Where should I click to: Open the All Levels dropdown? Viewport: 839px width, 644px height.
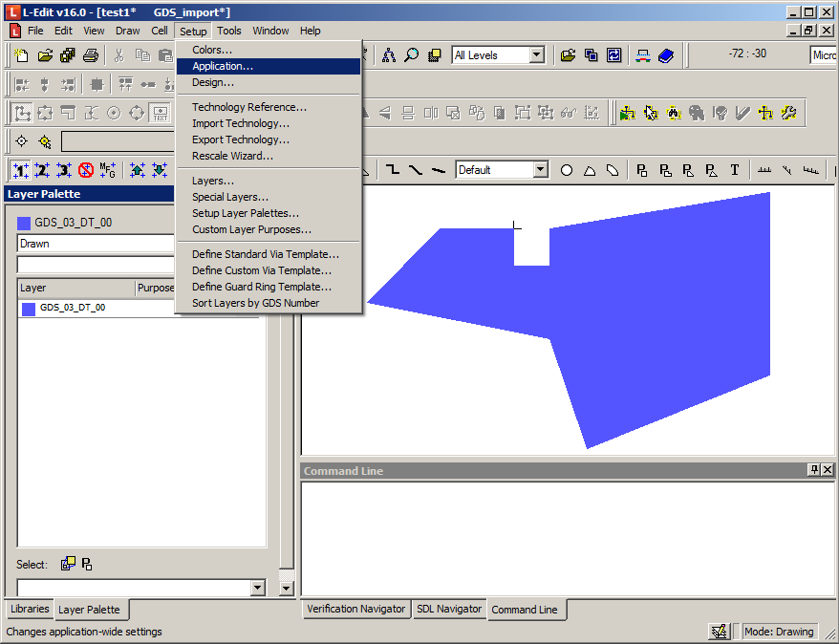[x=536, y=55]
